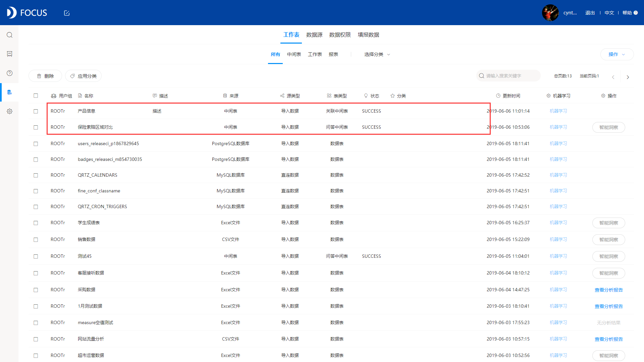644x362 pixels.
Task: Expand the 选择分类 dropdown
Action: coord(377,54)
